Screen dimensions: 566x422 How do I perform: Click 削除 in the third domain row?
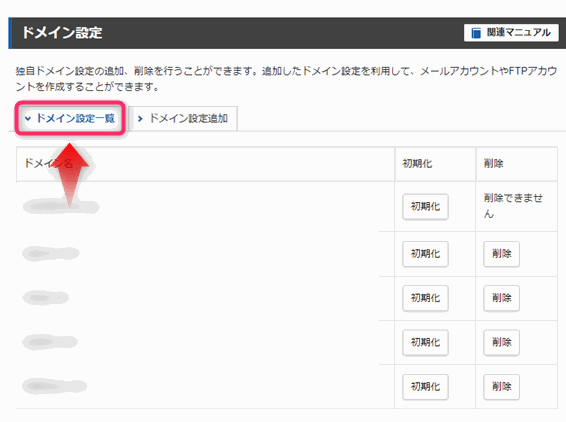pyautogui.click(x=501, y=298)
